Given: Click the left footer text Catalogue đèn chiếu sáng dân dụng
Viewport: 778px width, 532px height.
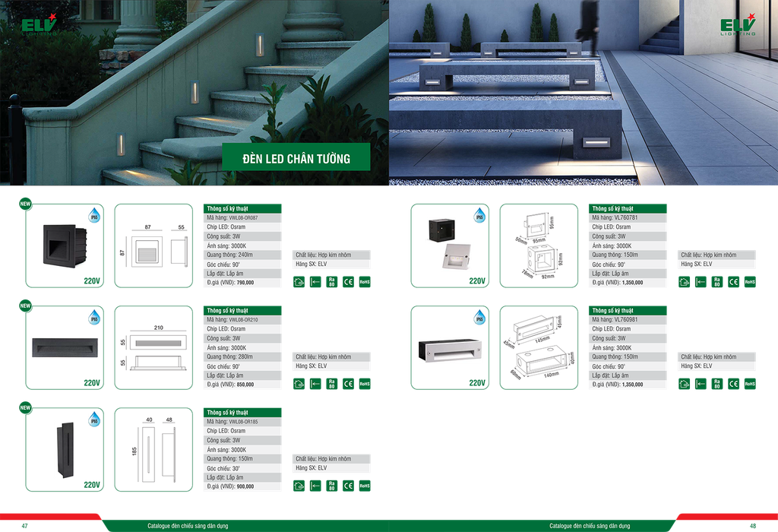Looking at the screenshot, I should pos(188,525).
